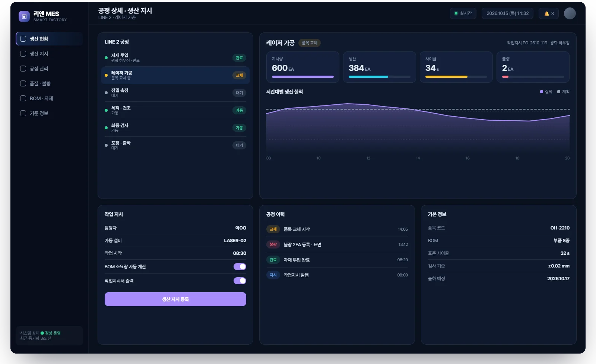Click the 공정 관리 sidebar icon
This screenshot has height=364, width=596.
point(23,69)
